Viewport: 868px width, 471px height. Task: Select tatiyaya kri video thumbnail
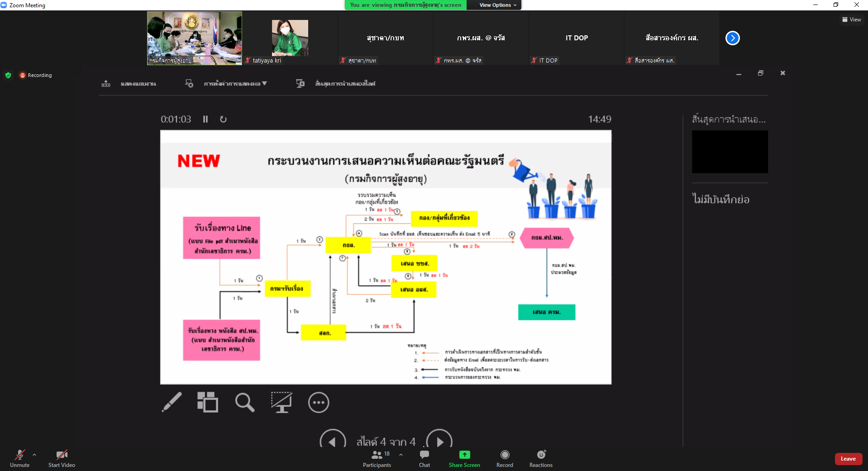(290, 38)
